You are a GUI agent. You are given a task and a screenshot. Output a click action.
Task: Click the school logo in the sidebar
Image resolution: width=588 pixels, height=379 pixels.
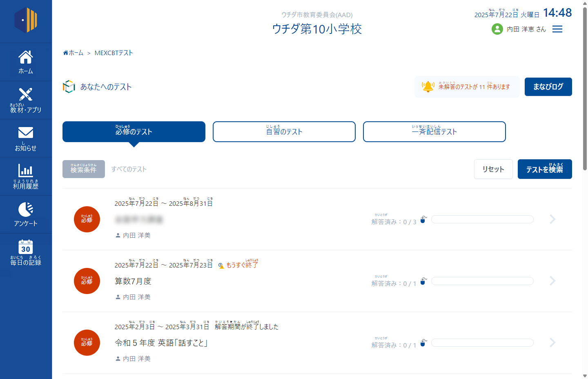(26, 20)
